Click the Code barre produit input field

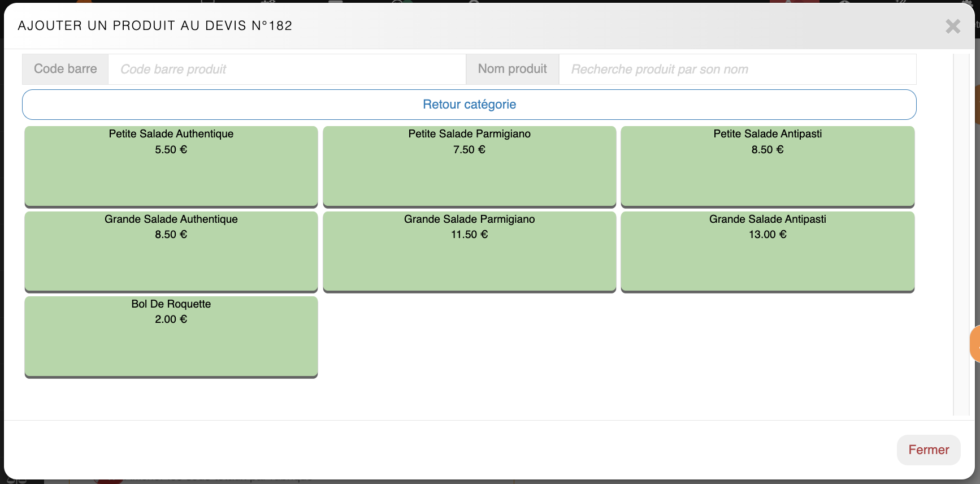pos(287,70)
